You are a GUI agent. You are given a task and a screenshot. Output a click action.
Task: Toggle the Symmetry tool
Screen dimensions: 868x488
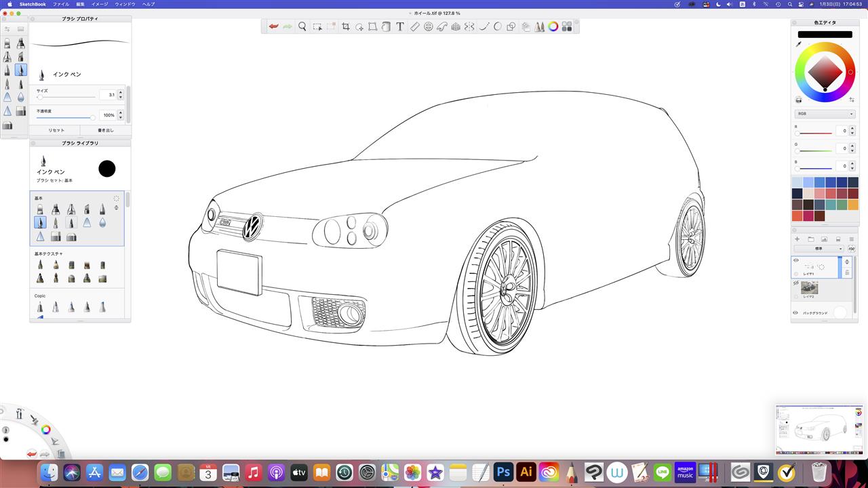coord(469,26)
